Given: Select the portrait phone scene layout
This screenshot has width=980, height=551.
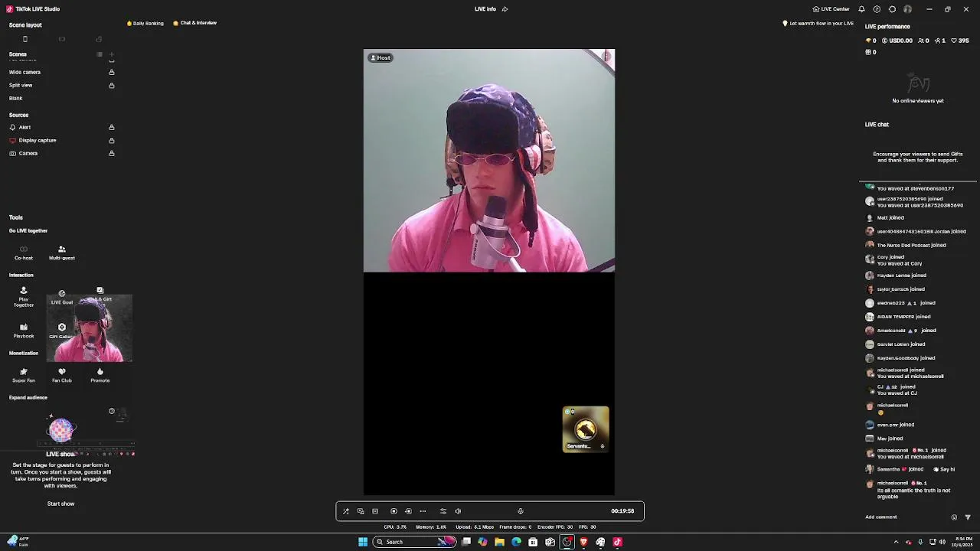Looking at the screenshot, I should pos(24,39).
